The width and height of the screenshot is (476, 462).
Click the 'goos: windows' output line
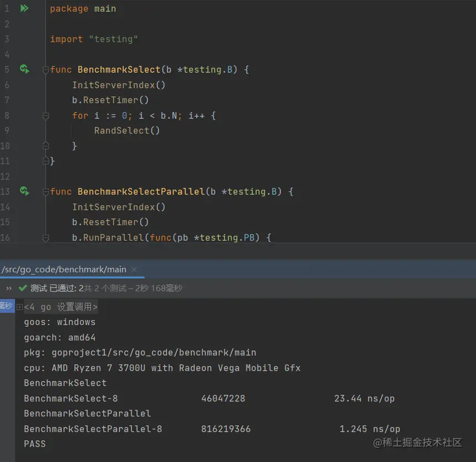[60, 322]
